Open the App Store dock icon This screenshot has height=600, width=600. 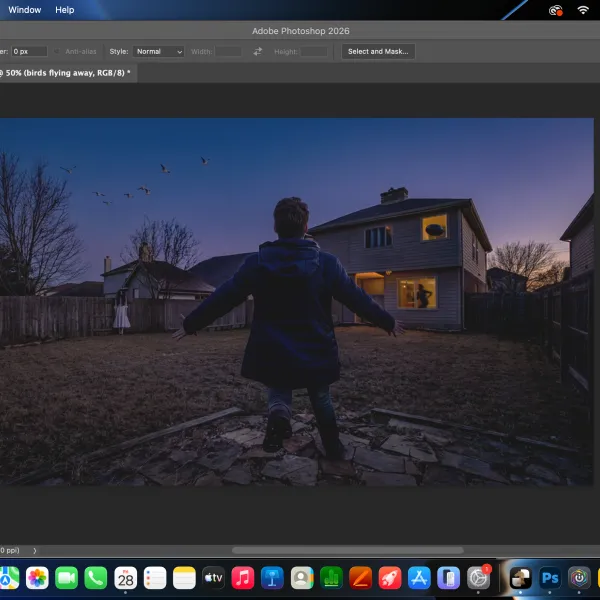pyautogui.click(x=419, y=577)
